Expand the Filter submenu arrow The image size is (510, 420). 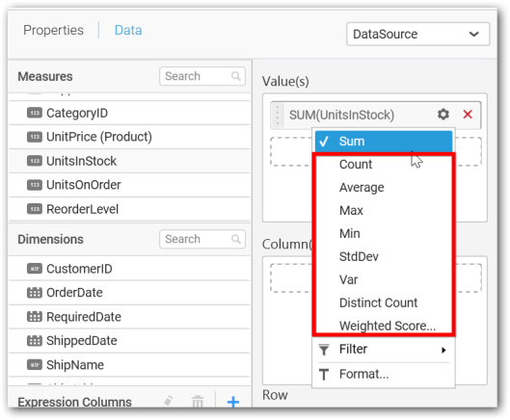[x=443, y=350]
